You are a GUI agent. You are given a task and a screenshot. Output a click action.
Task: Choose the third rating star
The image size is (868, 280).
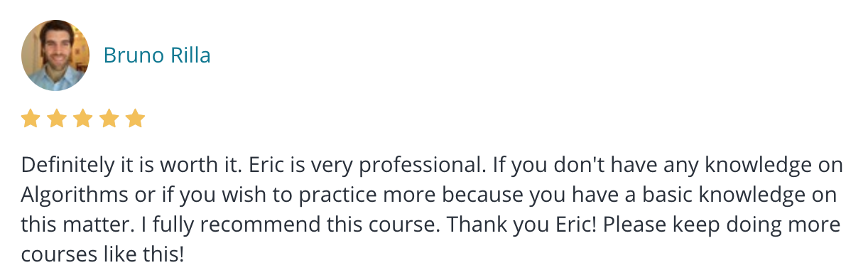(x=82, y=119)
